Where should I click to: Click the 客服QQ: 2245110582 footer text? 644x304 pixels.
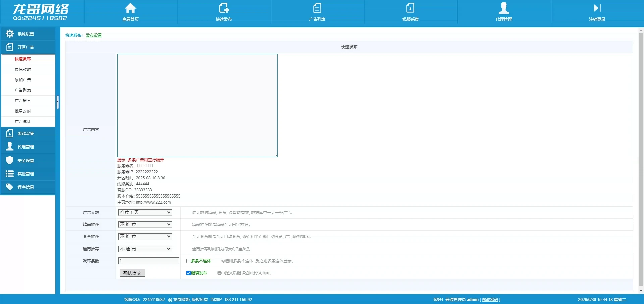(145, 300)
